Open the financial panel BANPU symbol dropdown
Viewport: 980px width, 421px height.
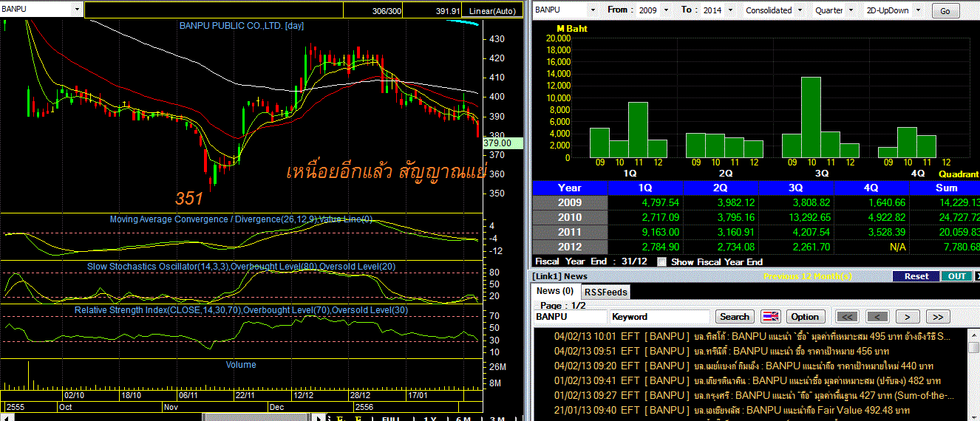click(592, 10)
